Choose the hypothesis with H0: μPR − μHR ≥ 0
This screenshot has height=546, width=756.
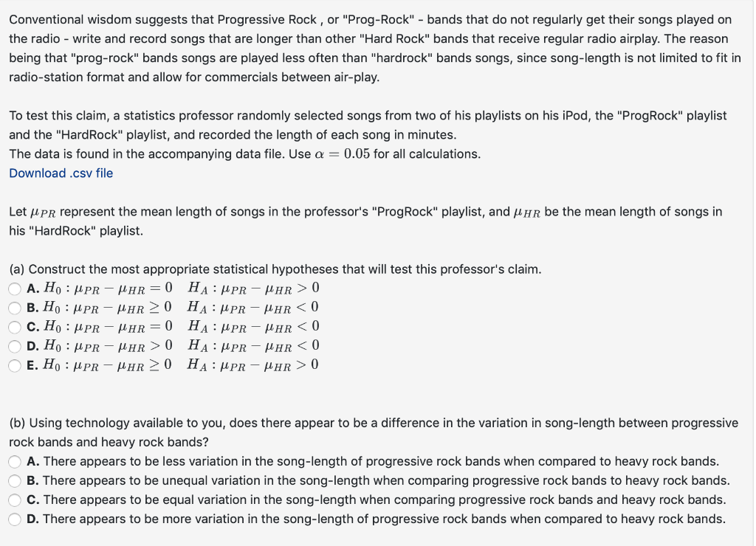pyautogui.click(x=14, y=308)
